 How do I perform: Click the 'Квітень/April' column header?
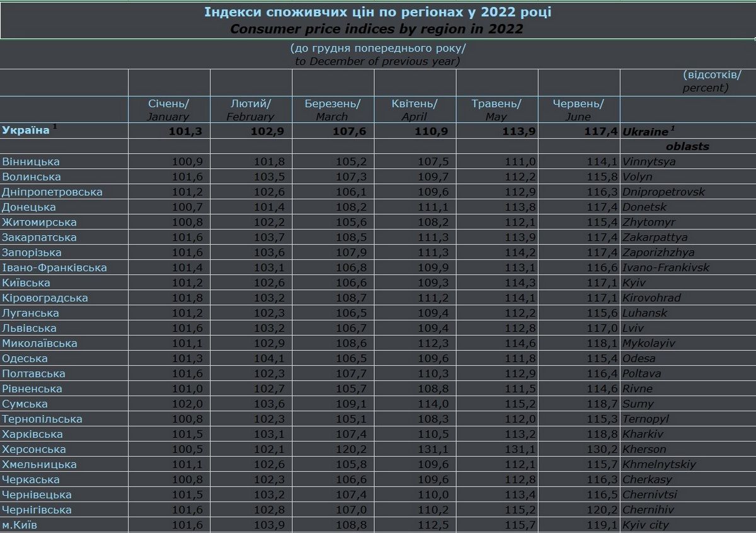click(x=414, y=110)
